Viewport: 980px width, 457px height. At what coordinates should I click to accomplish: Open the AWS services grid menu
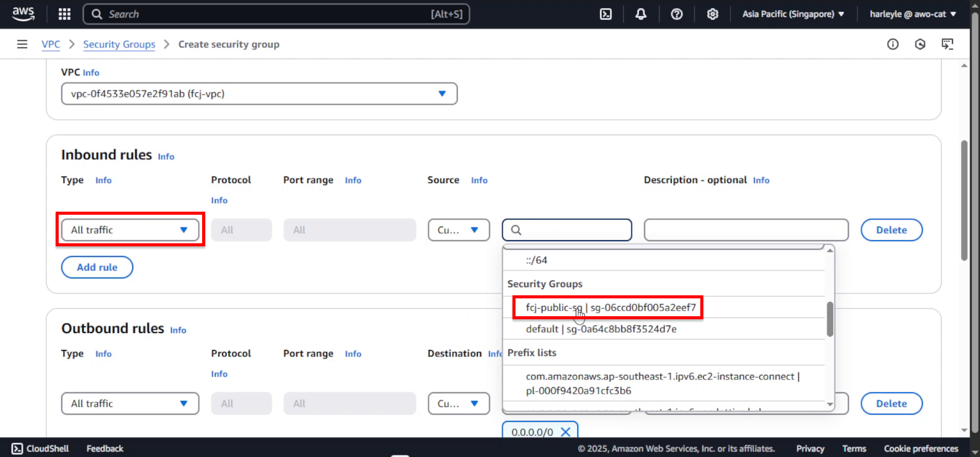pos(64,14)
